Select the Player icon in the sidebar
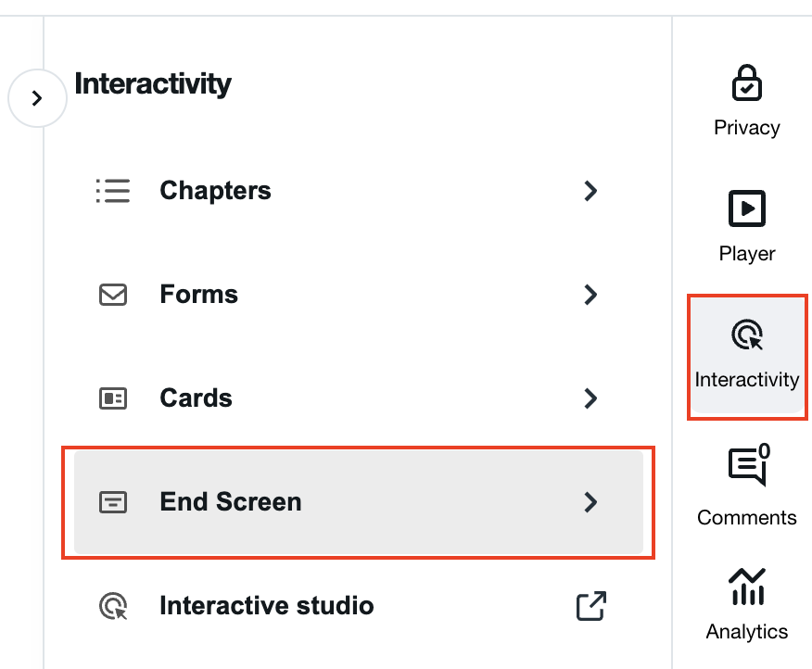The image size is (812, 669). pos(747,208)
